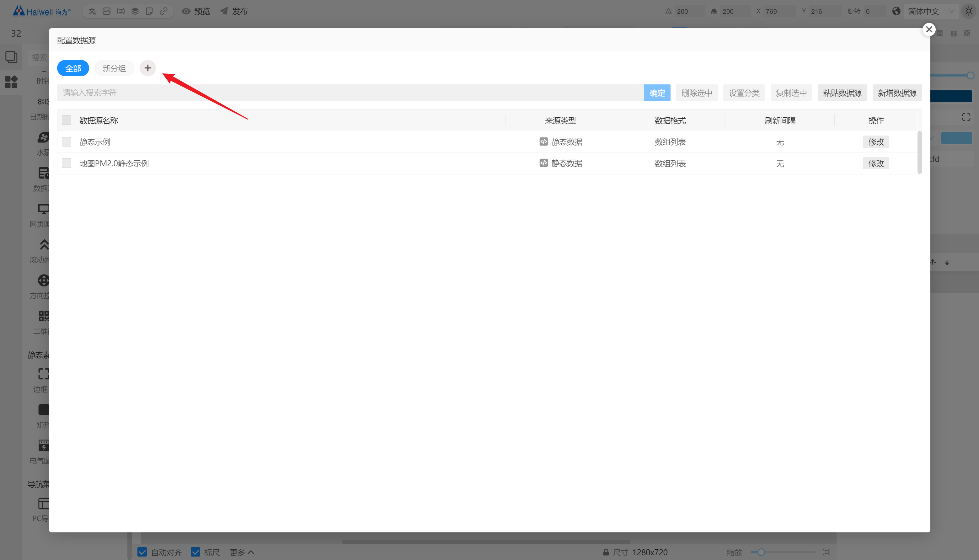Click the slider handle in right panel
The height and width of the screenshot is (560, 979).
(x=971, y=75)
